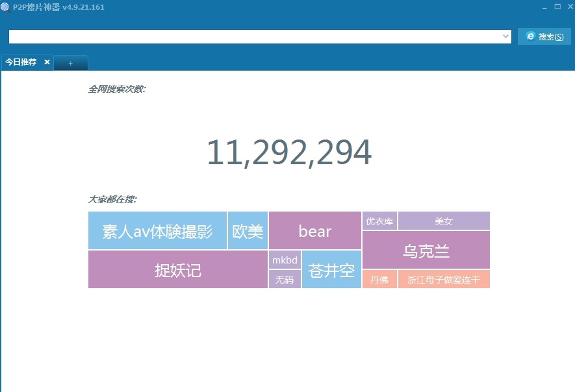Select the 乌克兰 search tile
The image size is (575, 392).
(x=426, y=251)
